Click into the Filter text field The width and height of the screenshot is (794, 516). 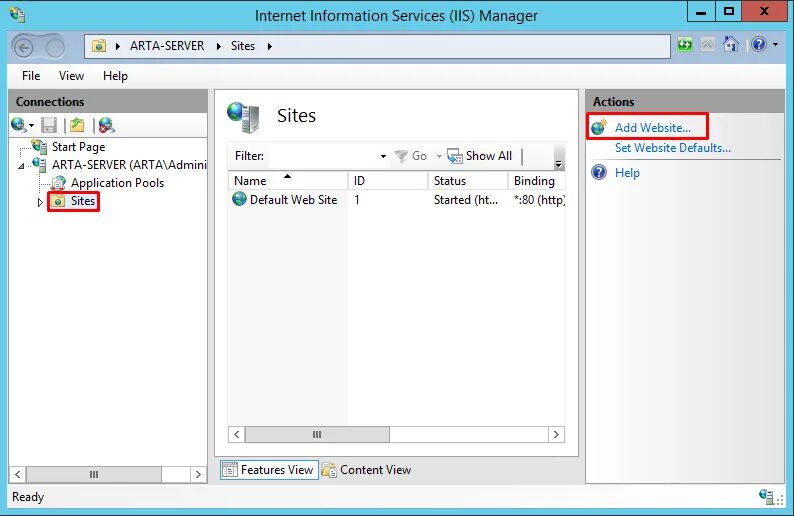(323, 156)
